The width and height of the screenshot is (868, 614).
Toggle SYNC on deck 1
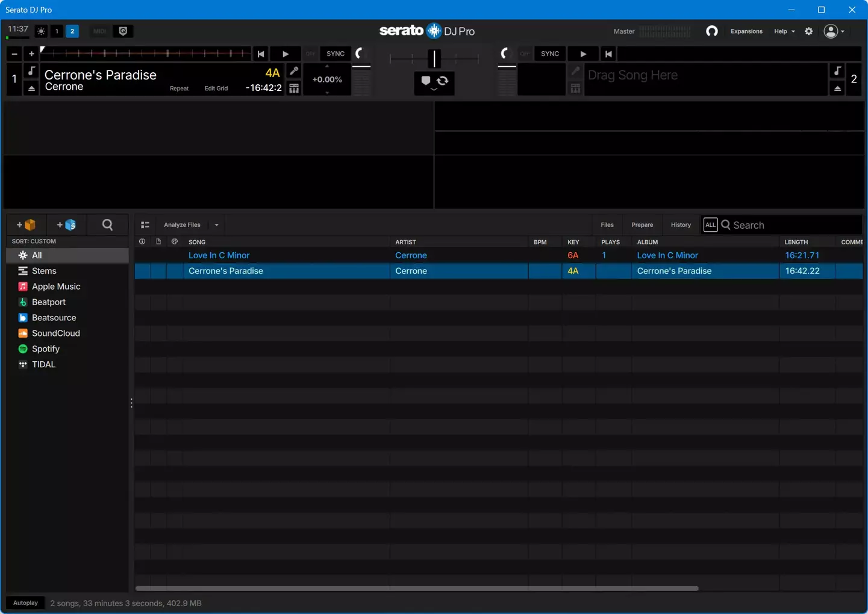[335, 54]
